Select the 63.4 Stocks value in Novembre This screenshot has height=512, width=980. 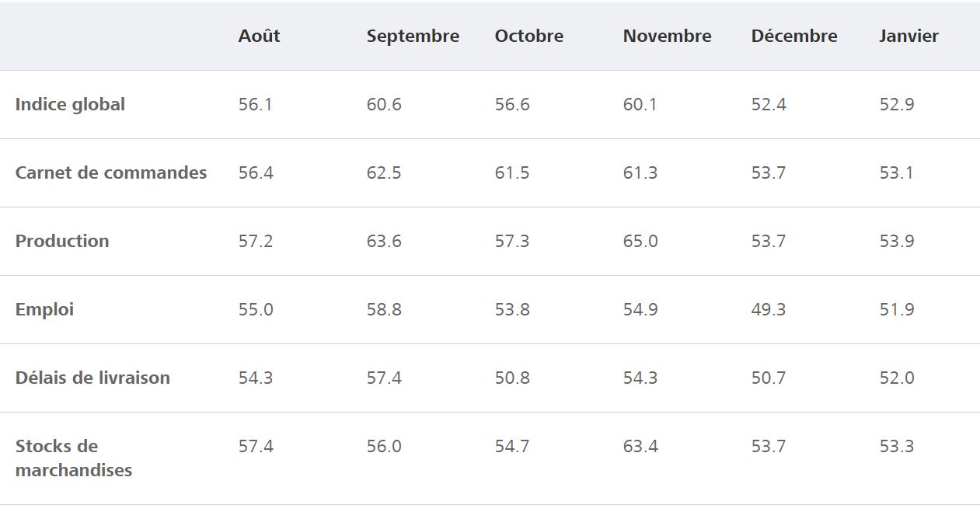(640, 446)
